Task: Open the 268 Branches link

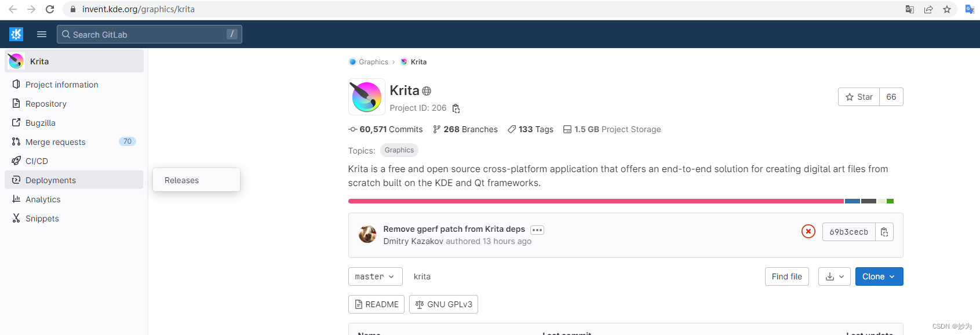Action: pyautogui.click(x=465, y=129)
